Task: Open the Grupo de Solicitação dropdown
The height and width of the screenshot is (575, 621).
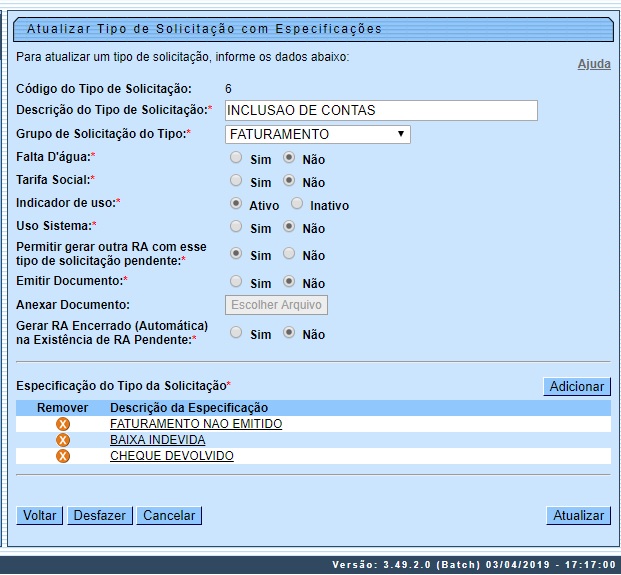Action: 316,134
